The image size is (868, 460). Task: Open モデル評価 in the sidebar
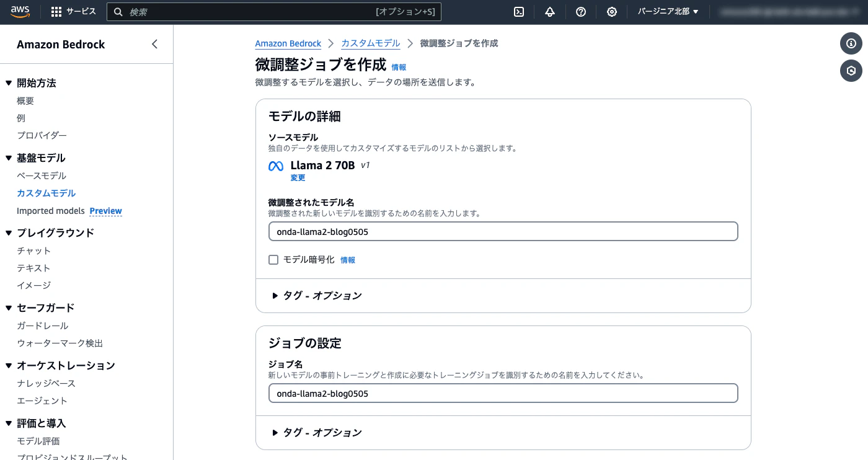[38, 441]
